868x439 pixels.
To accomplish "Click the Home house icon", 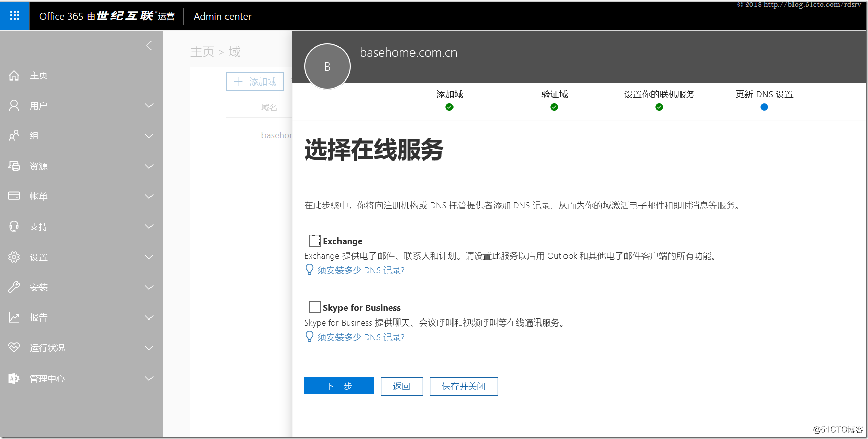I will point(14,75).
